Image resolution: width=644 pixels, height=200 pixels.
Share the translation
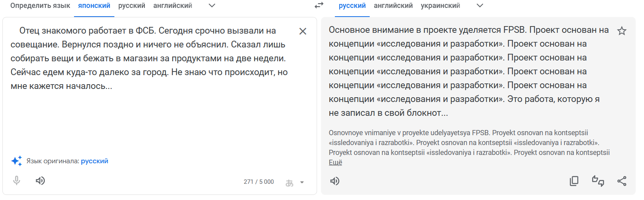[x=622, y=181]
